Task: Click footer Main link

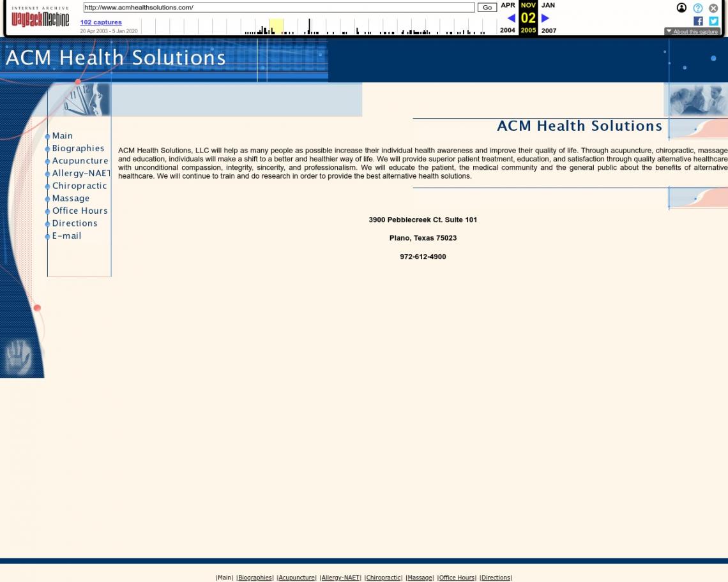Action: pyautogui.click(x=225, y=578)
